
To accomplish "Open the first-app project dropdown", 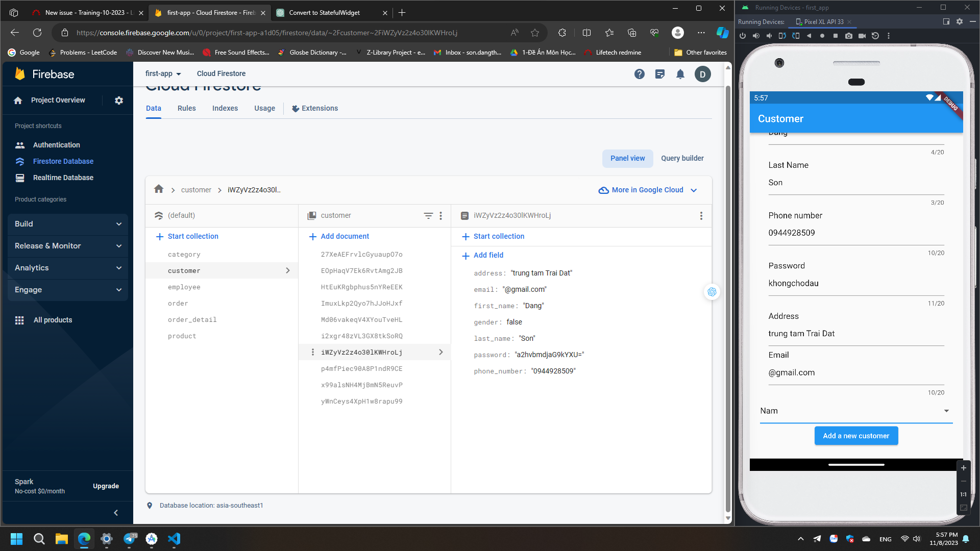I will coord(163,74).
